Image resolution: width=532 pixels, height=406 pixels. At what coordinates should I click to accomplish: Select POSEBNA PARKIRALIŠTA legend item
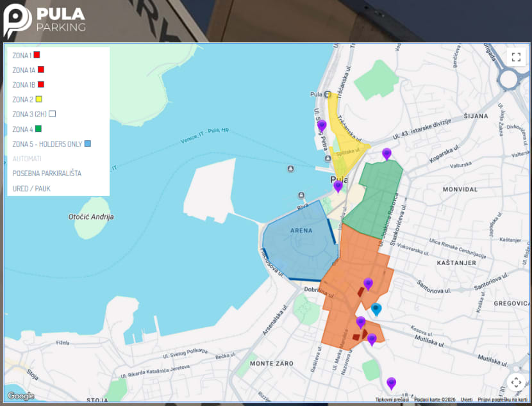tap(47, 174)
